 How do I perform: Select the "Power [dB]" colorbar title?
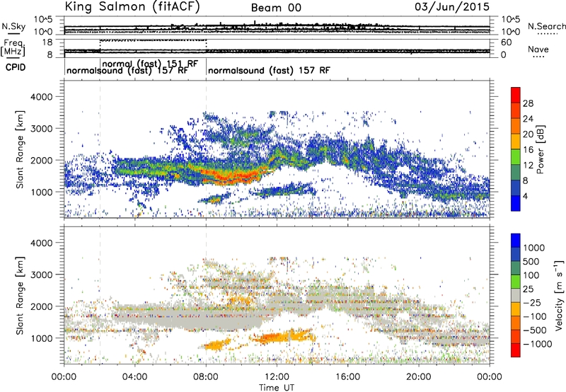(x=541, y=149)
